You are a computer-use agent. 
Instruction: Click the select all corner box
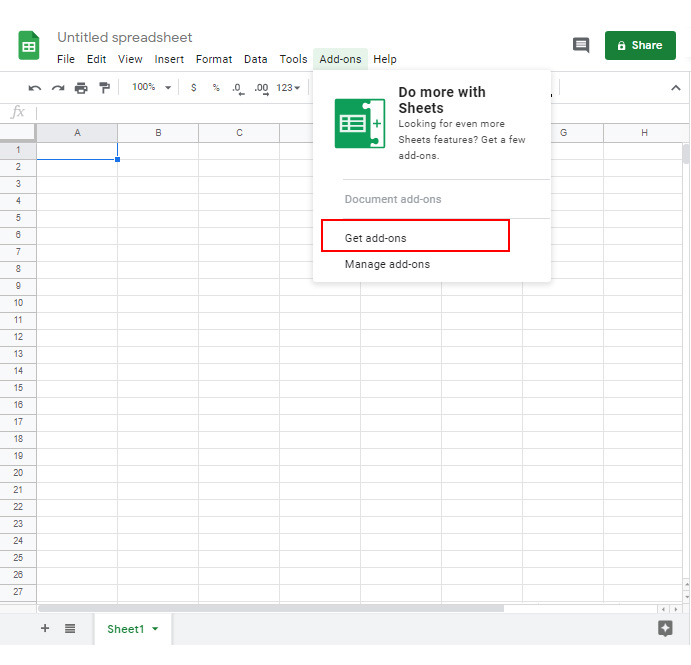pos(18,133)
